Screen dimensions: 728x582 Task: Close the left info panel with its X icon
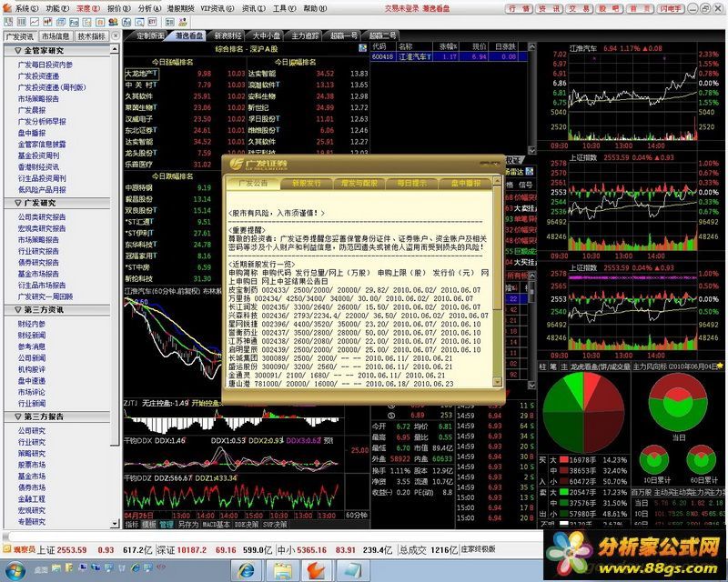pos(116,35)
